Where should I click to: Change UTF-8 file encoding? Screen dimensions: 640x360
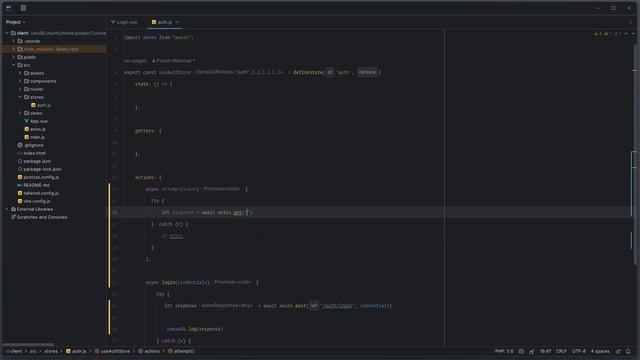[x=579, y=351]
